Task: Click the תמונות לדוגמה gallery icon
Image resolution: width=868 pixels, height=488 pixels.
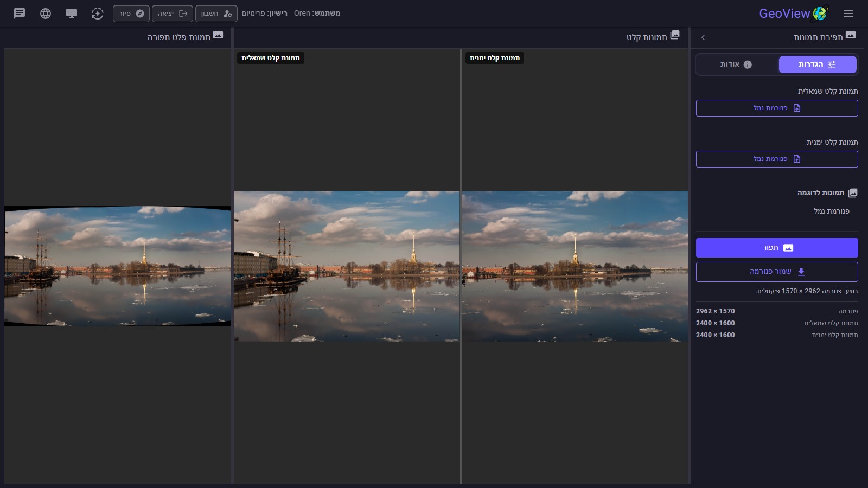Action: (x=853, y=193)
